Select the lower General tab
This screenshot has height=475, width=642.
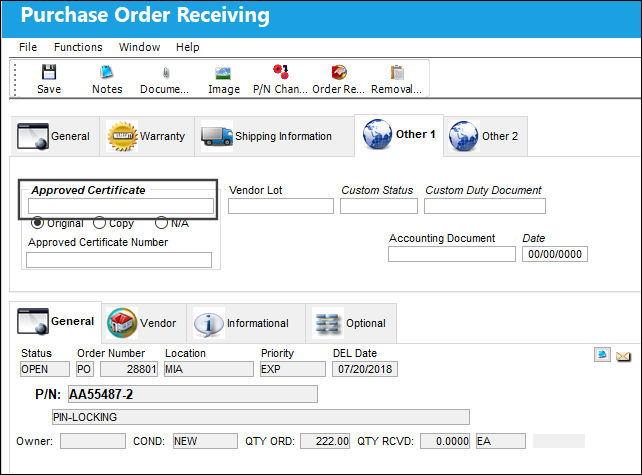pyautogui.click(x=55, y=321)
